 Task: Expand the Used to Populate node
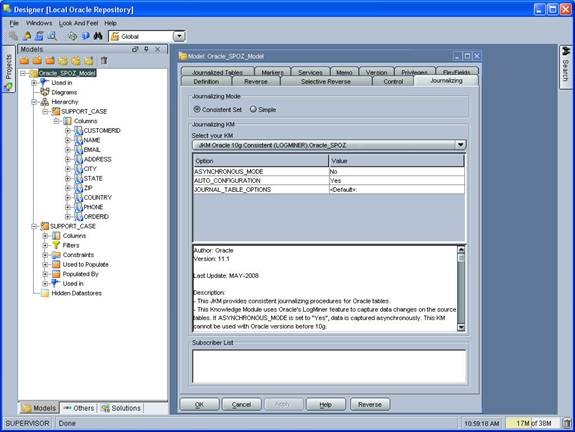[x=45, y=264]
